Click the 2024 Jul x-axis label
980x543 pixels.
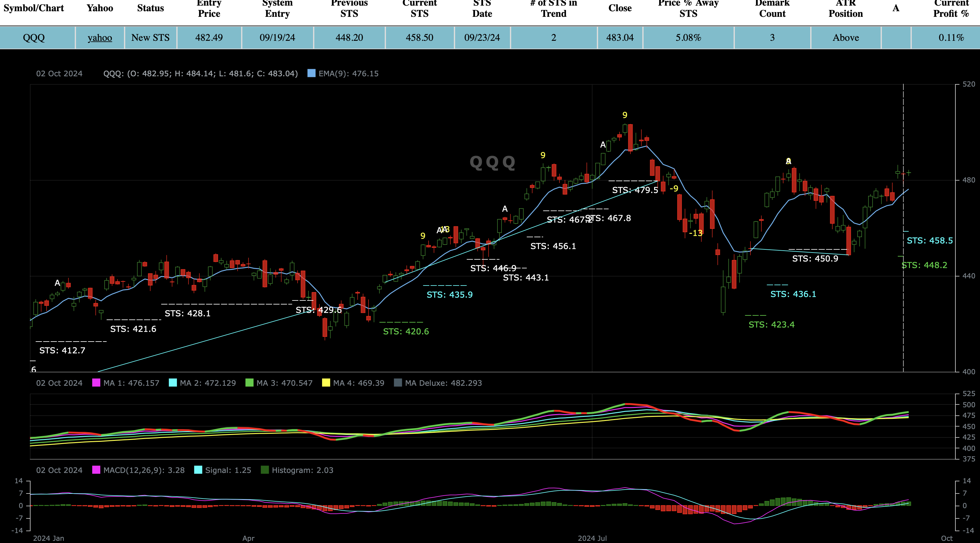[592, 538]
